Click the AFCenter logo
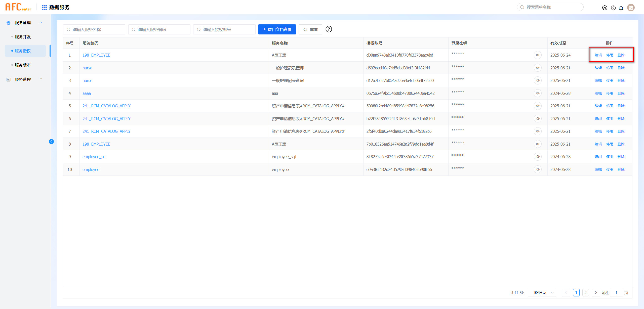644x309 pixels. [18, 7]
